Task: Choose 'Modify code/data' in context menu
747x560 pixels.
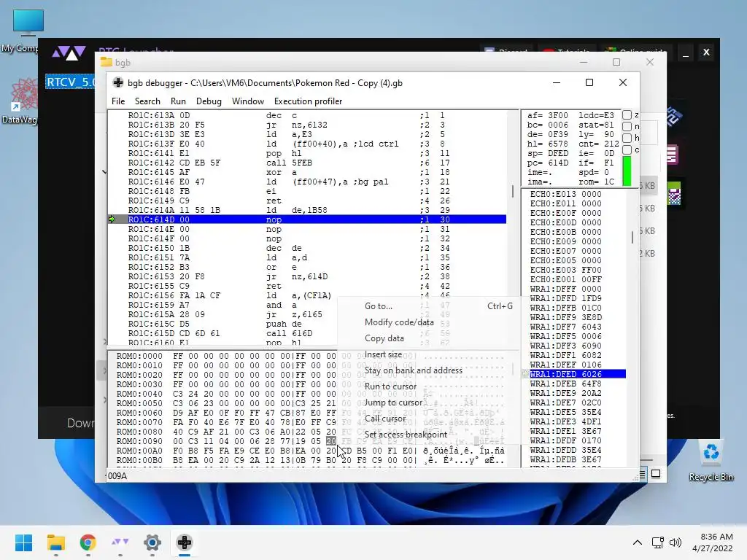Action: coord(399,322)
